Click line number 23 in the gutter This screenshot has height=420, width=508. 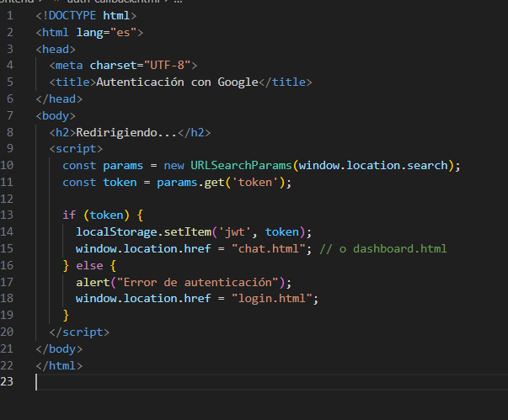[x=7, y=382]
